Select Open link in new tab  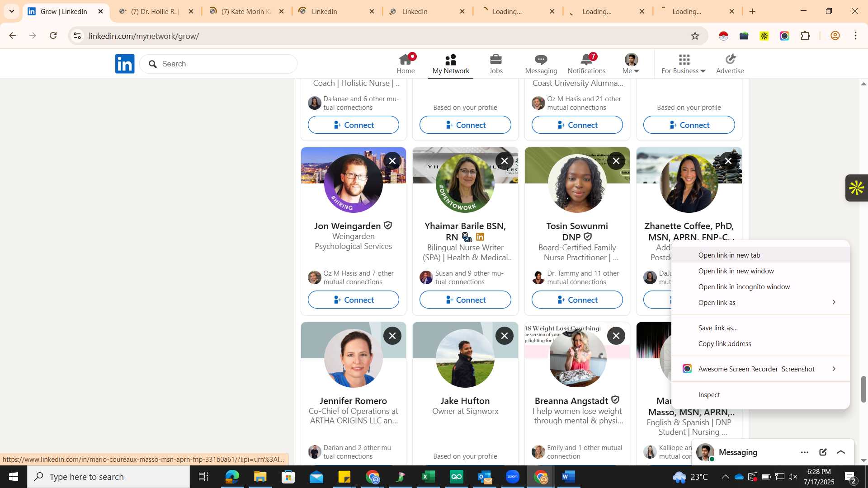coord(760,255)
